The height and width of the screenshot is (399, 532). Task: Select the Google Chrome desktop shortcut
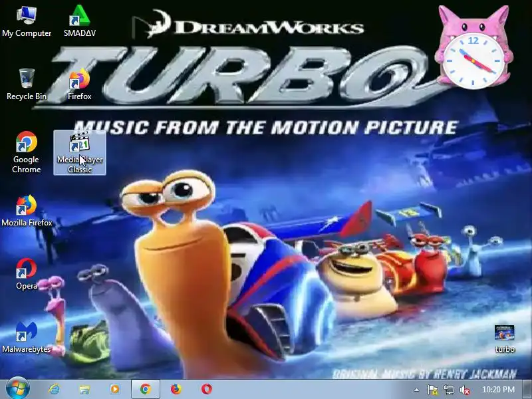(27, 152)
